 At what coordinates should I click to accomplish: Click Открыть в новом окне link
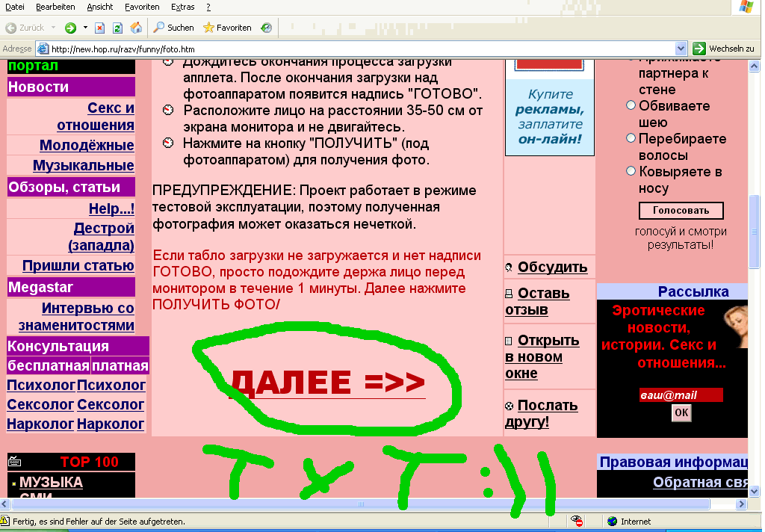pyautogui.click(x=542, y=356)
